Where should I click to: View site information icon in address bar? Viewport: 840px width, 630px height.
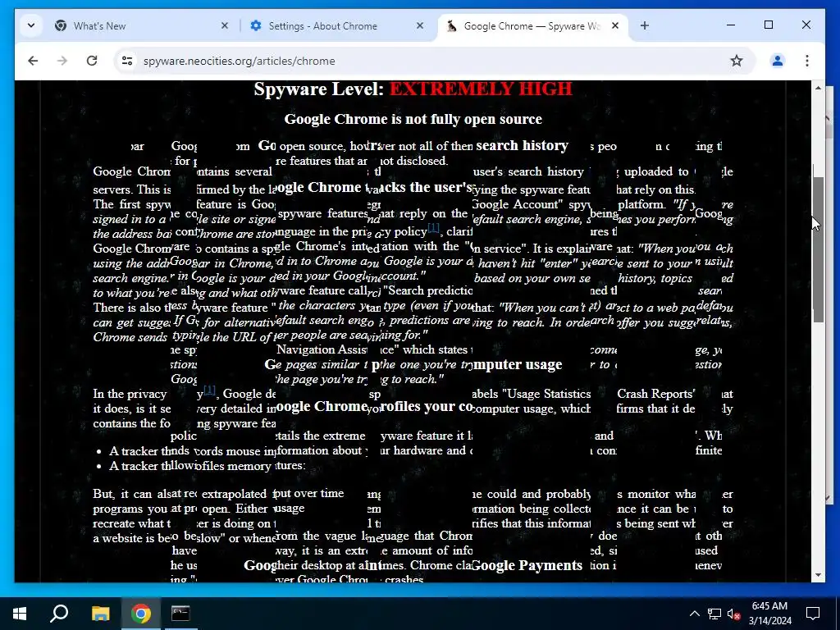(x=127, y=61)
